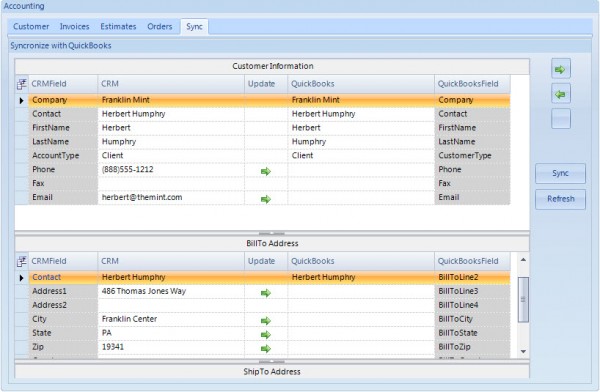This screenshot has height=392, width=600.
Task: Click the Phone row update arrow
Action: tap(266, 172)
